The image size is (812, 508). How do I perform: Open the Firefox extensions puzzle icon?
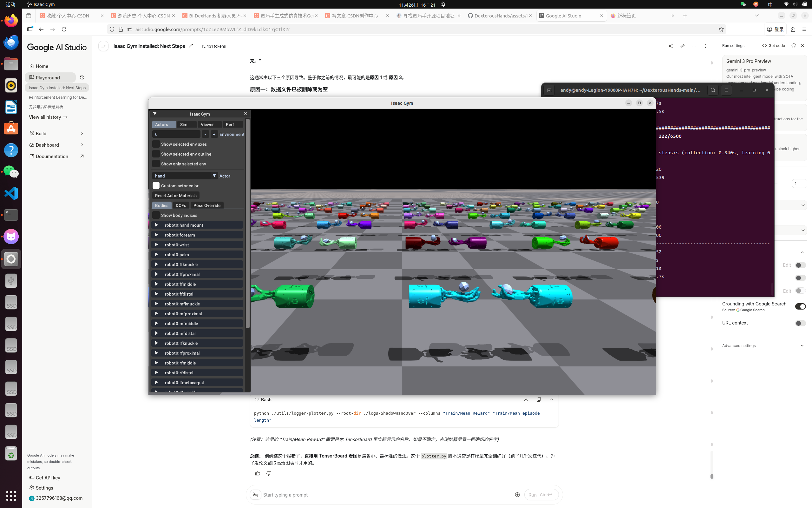coord(793,29)
